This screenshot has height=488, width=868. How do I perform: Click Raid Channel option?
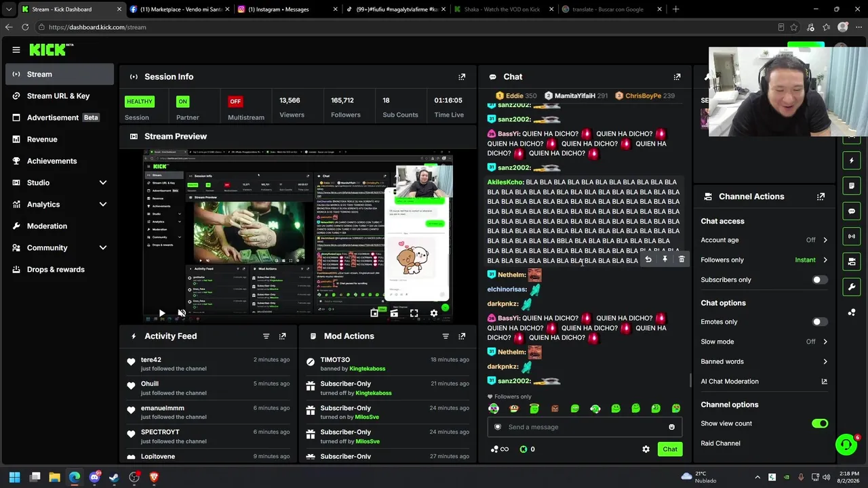(x=720, y=443)
